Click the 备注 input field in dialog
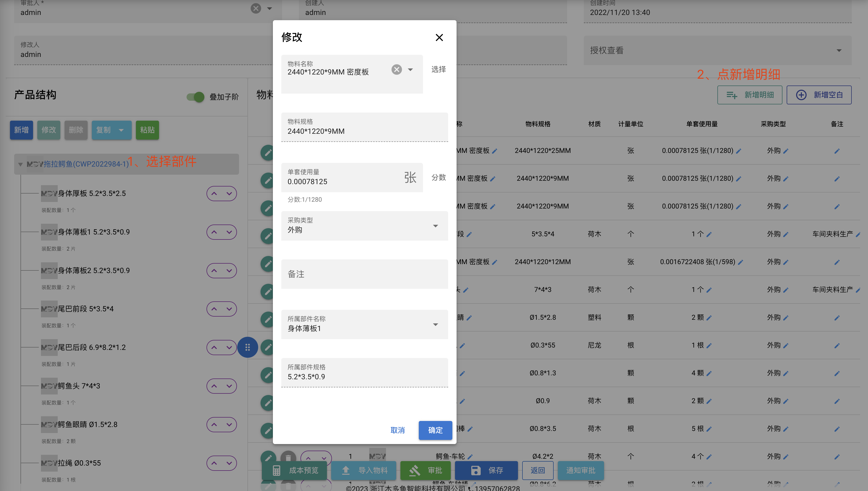The image size is (868, 491). (x=364, y=274)
